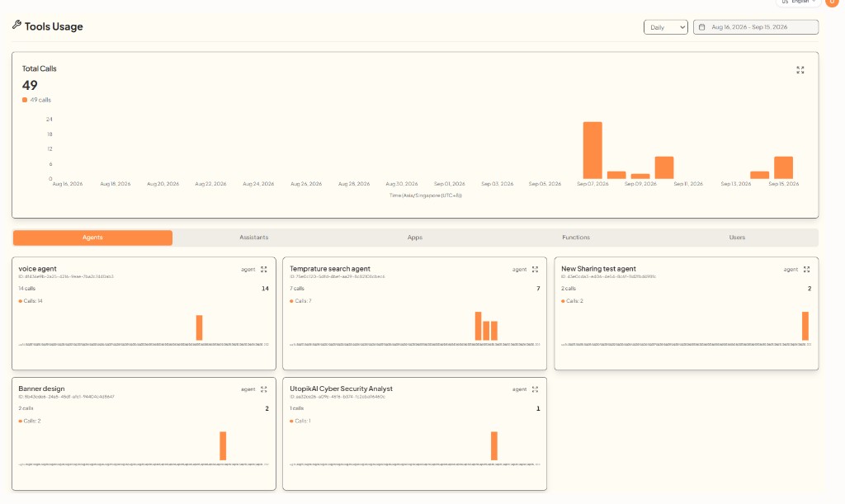The image size is (845, 504).
Task: Expand the UtopikAI Cyber Security Analyst card
Action: 535,389
